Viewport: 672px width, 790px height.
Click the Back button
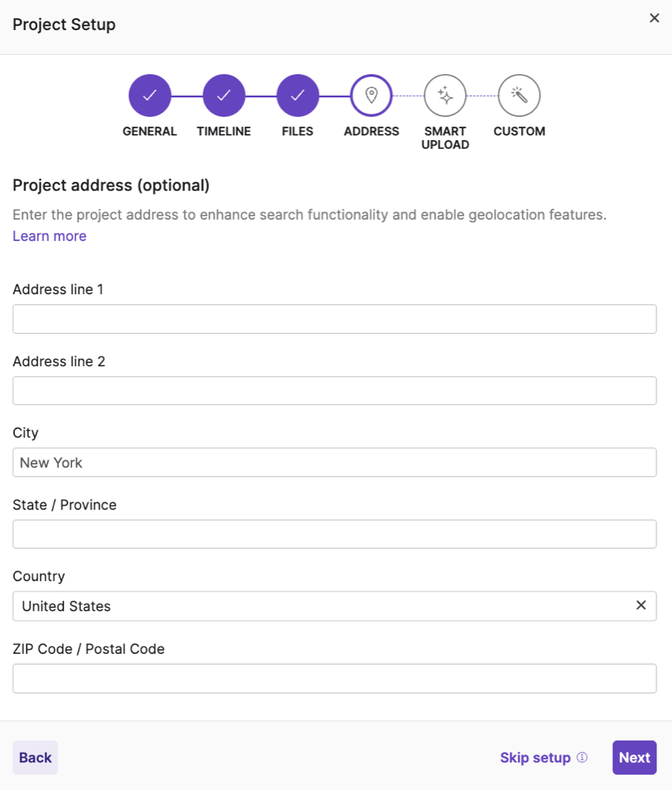(35, 757)
